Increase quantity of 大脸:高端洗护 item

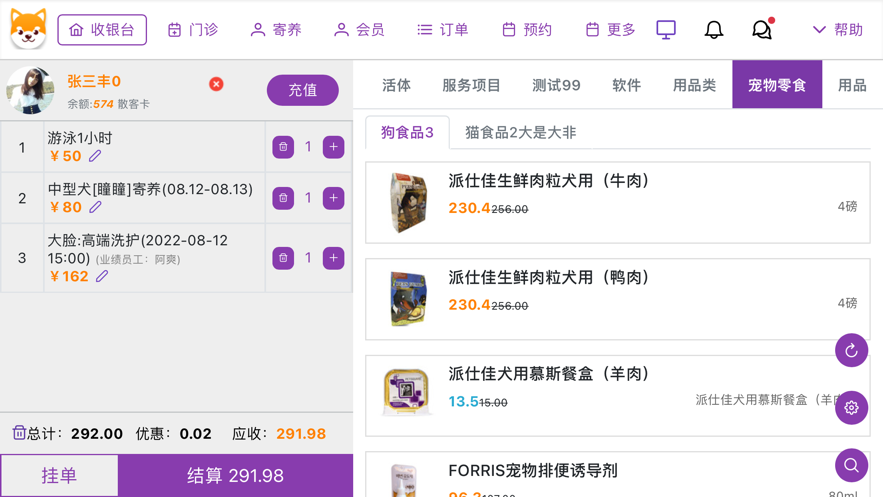pos(334,258)
